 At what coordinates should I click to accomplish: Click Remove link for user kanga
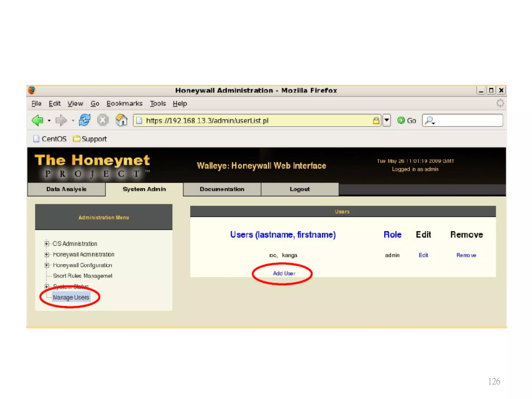pos(466,255)
